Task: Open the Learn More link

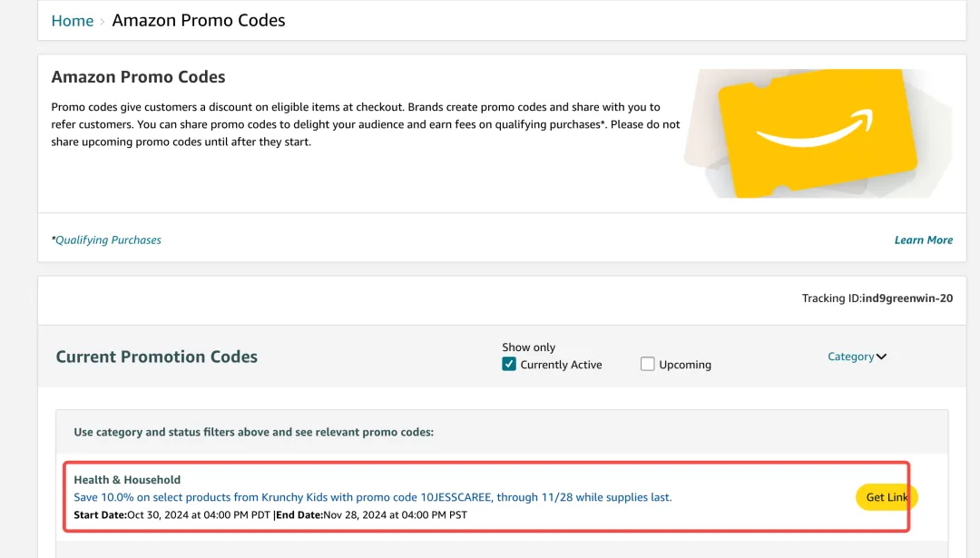Action: pos(923,240)
